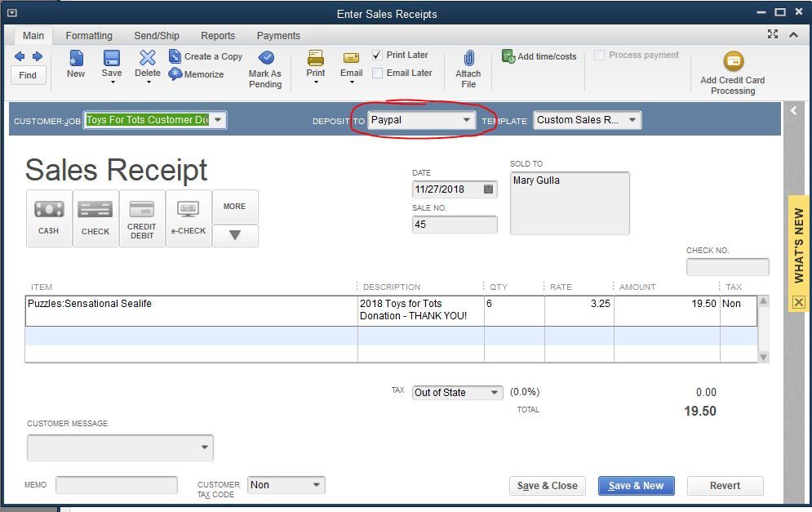The height and width of the screenshot is (512, 812).
Task: Click Add Credit Card Processing icon
Action: pos(734,61)
